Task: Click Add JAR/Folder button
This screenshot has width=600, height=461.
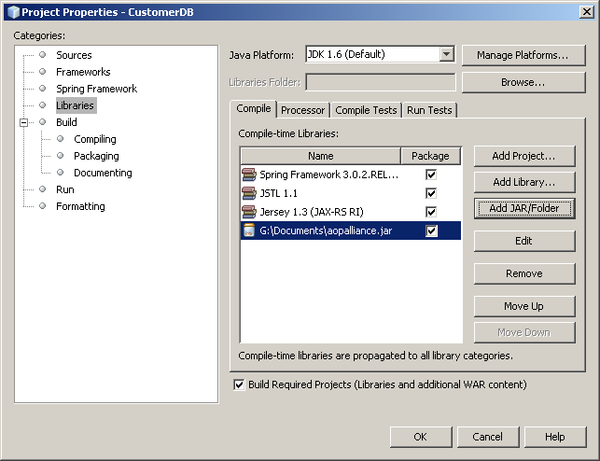Action: (x=524, y=209)
